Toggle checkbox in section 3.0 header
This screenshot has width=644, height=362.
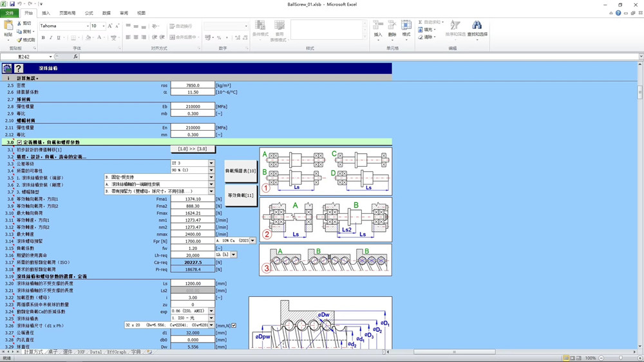(x=19, y=142)
